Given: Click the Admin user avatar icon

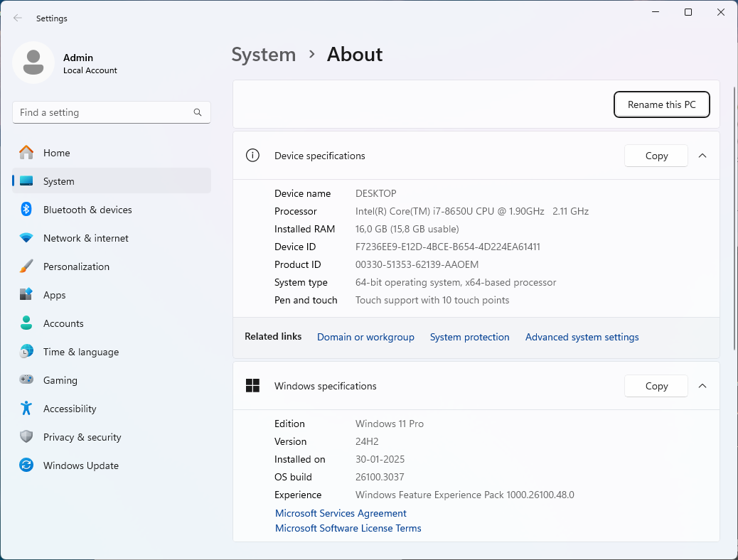Looking at the screenshot, I should pyautogui.click(x=33, y=63).
